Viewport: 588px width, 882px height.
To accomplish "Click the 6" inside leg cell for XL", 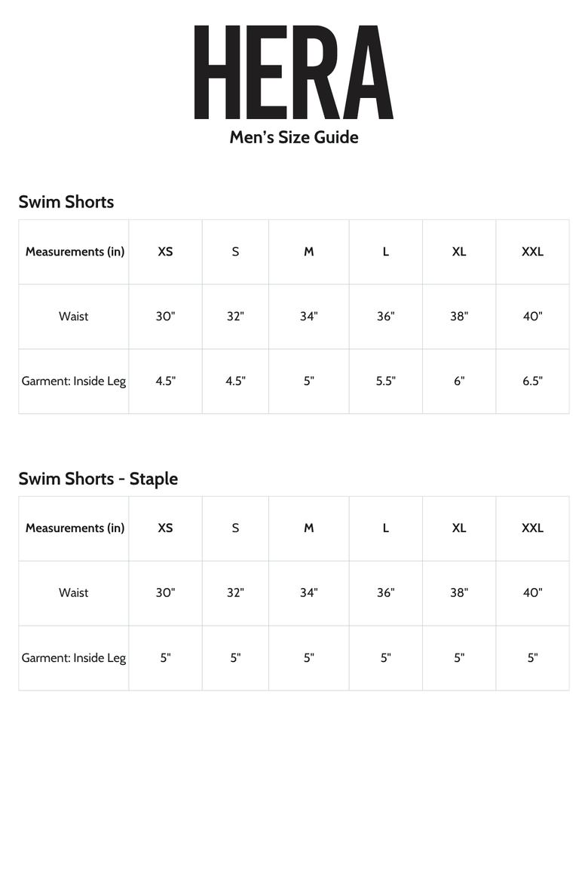I will tap(459, 381).
